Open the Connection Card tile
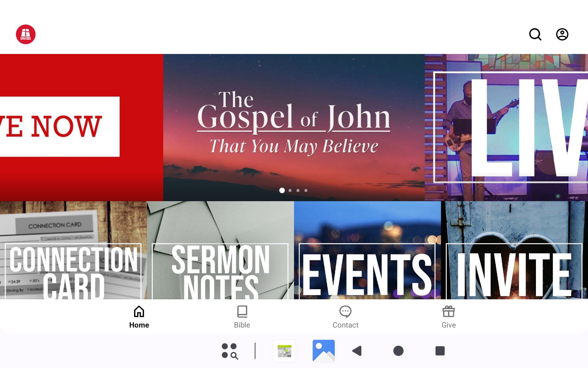 (x=73, y=250)
